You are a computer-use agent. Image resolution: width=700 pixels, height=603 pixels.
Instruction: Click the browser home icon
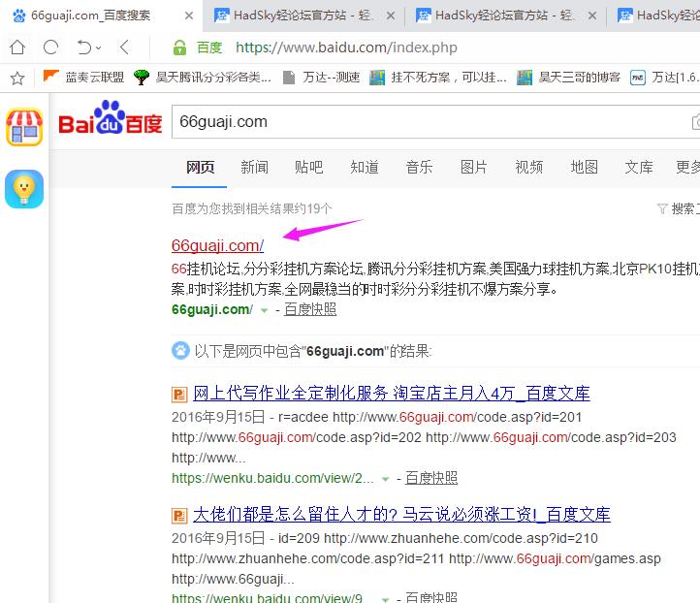click(16, 48)
